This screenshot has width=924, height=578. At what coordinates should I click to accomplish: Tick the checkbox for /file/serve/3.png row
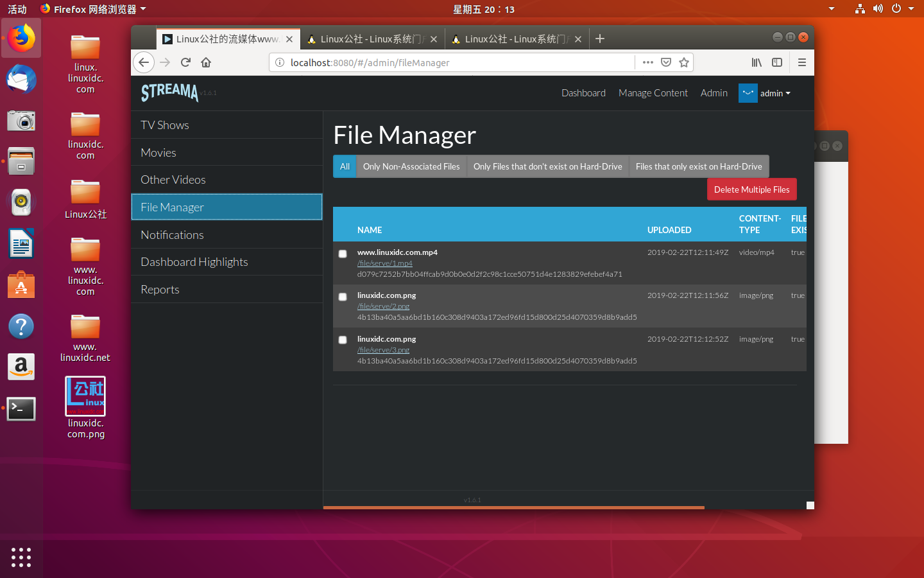[343, 340]
